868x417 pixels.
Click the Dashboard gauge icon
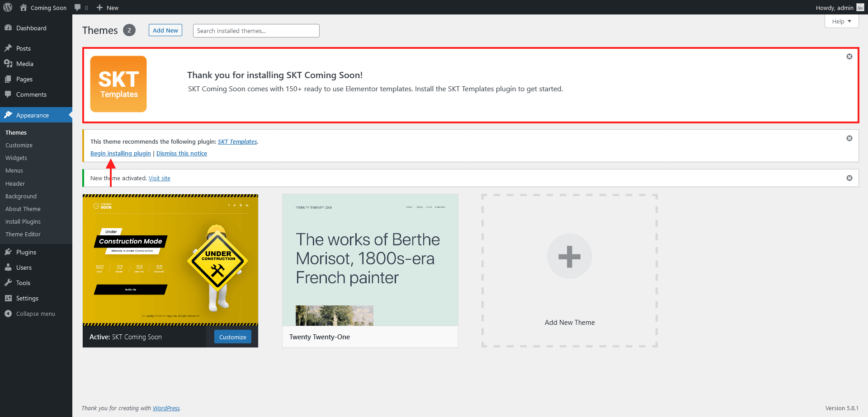click(8, 28)
